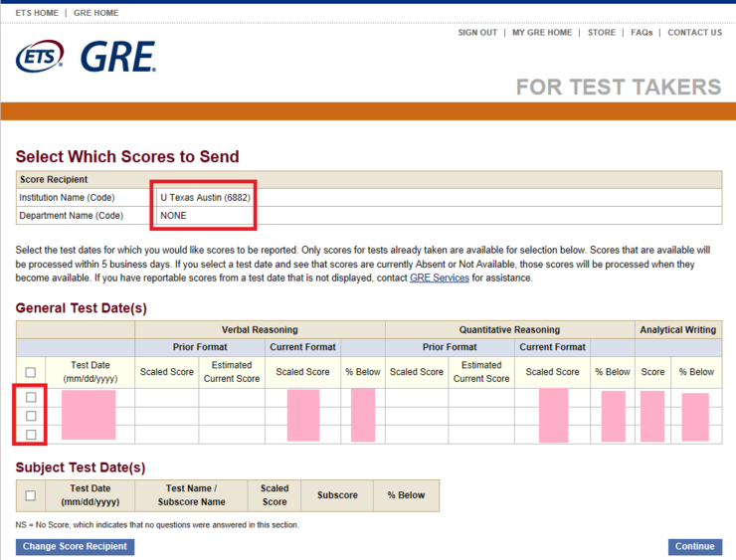Click the GRE logo
Viewport: 736px width, 560px height.
pyautogui.click(x=118, y=57)
